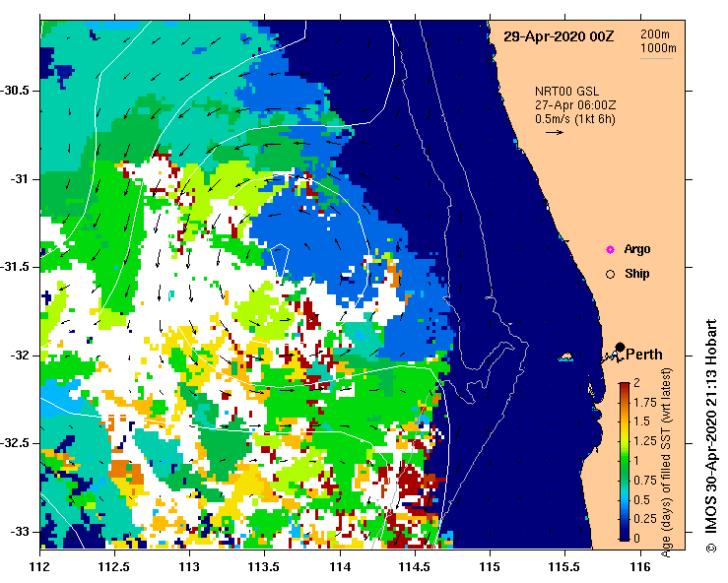The image size is (728, 583).
Task: Click the color bar at value 2
Action: (x=625, y=384)
